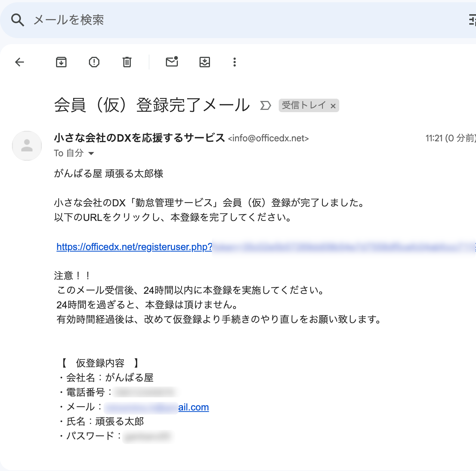Go back using the left arrow
Viewport: 476px width, 471px height.
pyautogui.click(x=19, y=62)
